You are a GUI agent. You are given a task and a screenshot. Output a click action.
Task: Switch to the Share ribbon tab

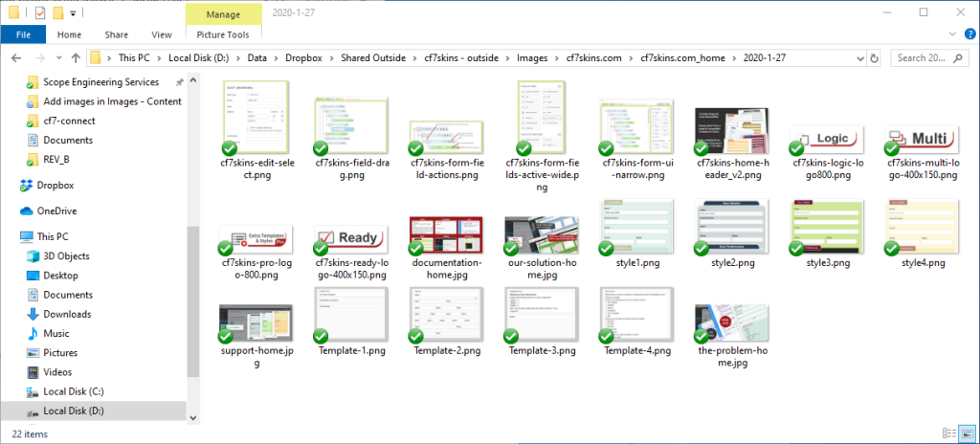point(116,34)
